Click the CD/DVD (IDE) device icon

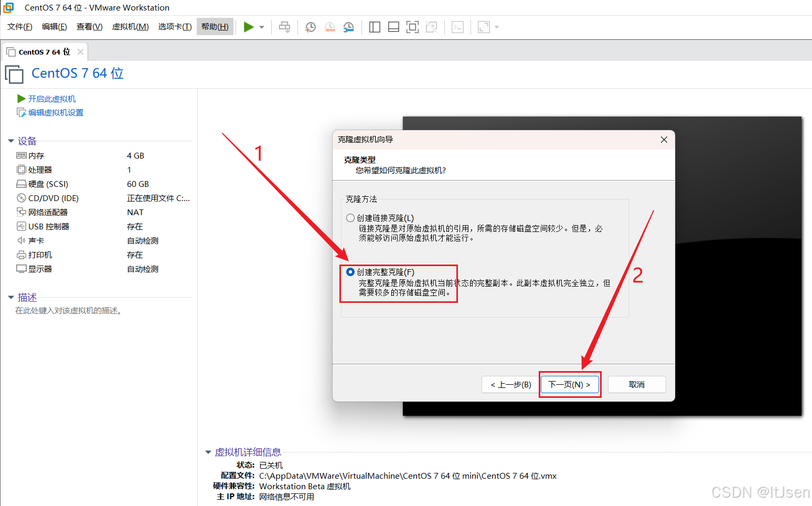(x=22, y=198)
